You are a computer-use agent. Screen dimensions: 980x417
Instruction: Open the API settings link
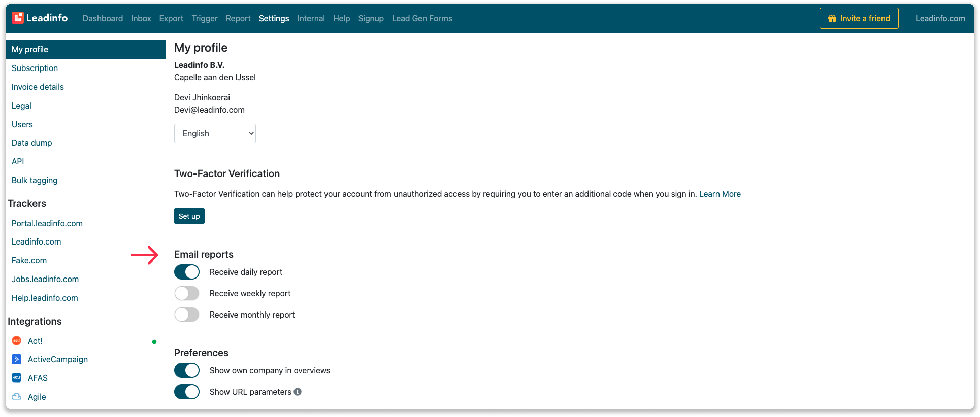click(18, 161)
